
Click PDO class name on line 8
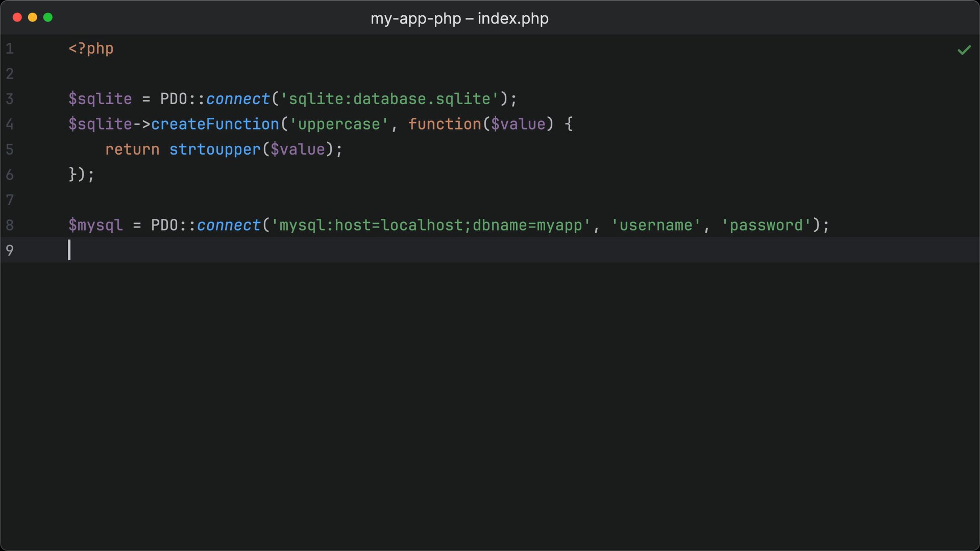164,225
